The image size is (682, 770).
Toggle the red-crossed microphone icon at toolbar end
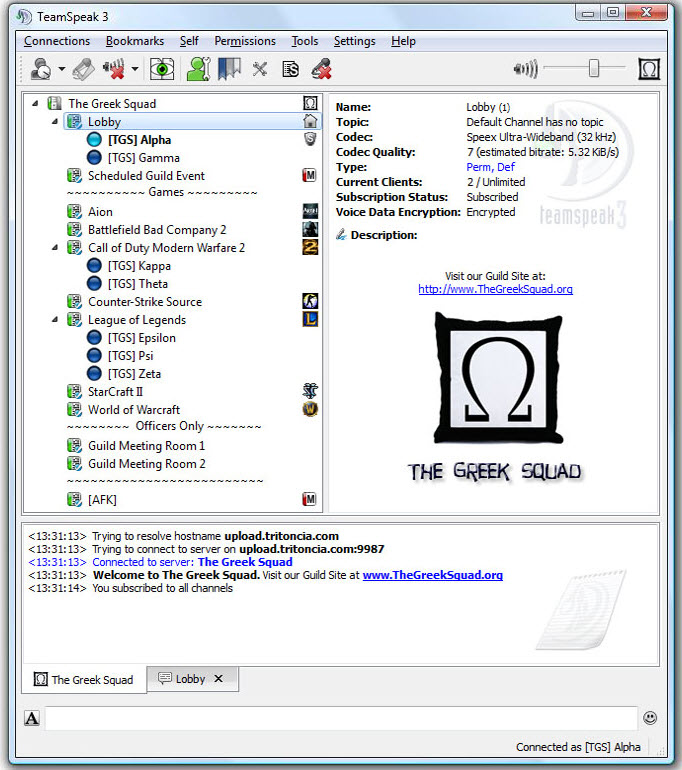321,69
